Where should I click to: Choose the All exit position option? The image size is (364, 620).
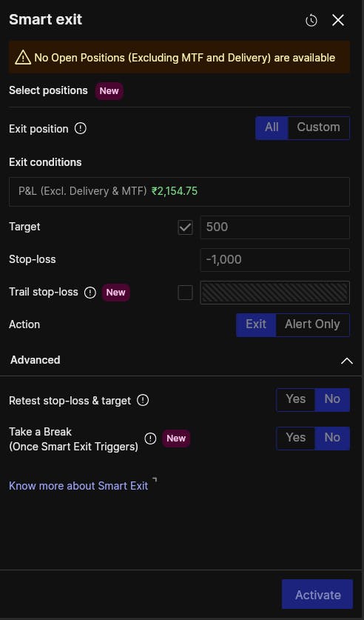272,127
